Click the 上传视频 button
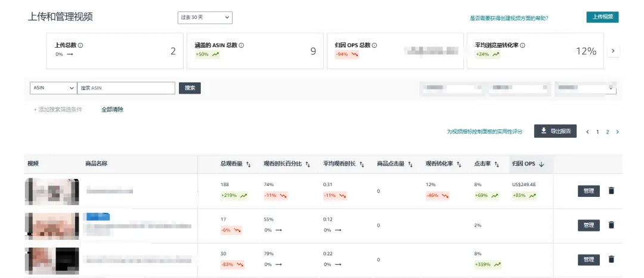Viewport: 644px width, 278px height. 602,17
